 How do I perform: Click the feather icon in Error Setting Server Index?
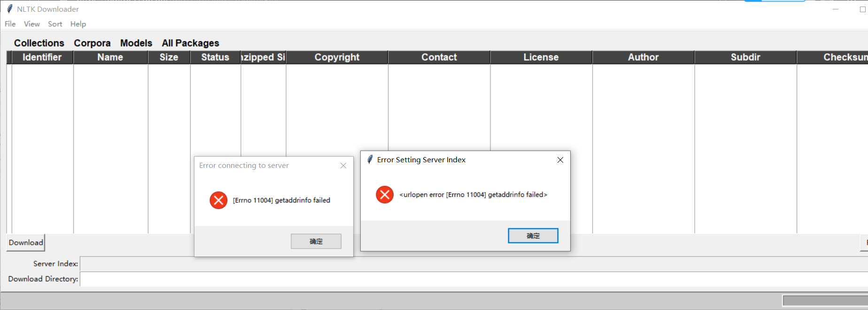370,159
